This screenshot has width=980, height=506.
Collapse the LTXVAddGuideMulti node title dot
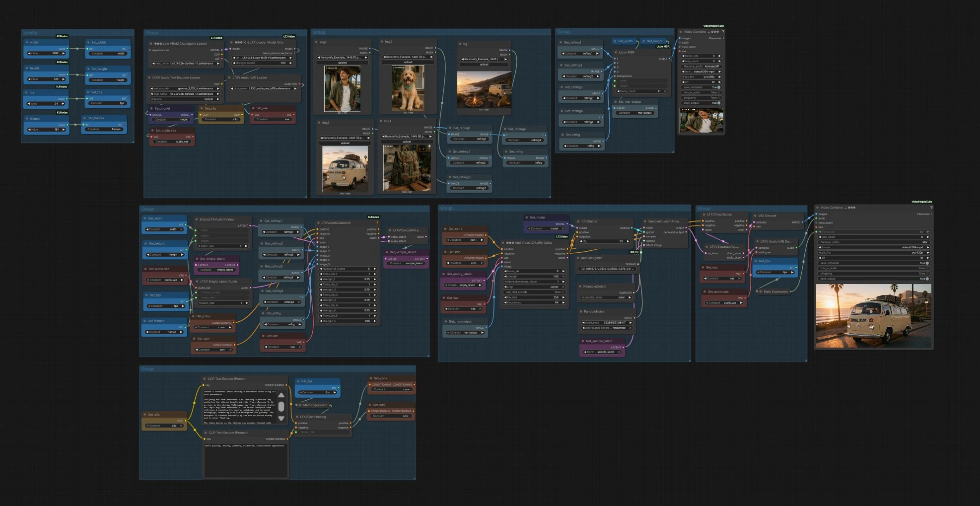318,223
